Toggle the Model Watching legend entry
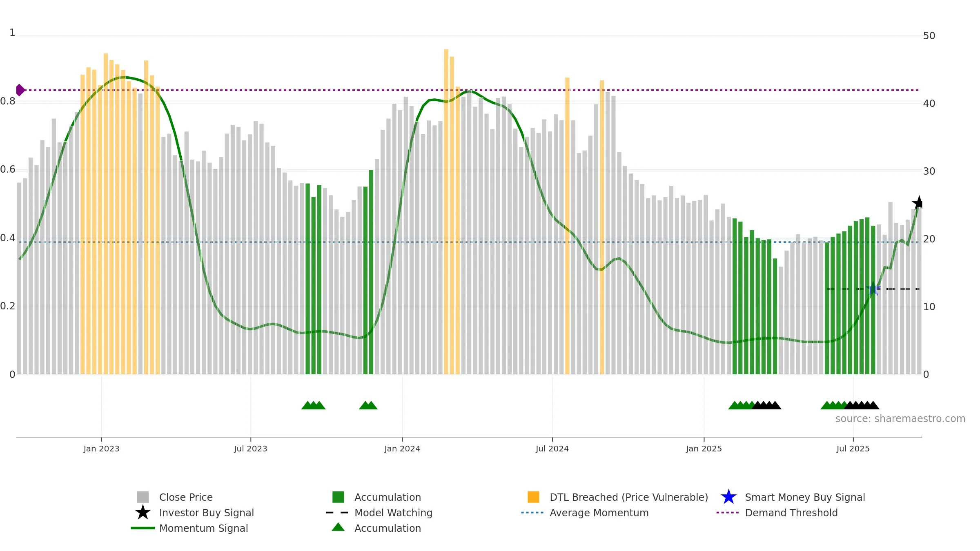Screen dimensions: 980x551 (379, 513)
